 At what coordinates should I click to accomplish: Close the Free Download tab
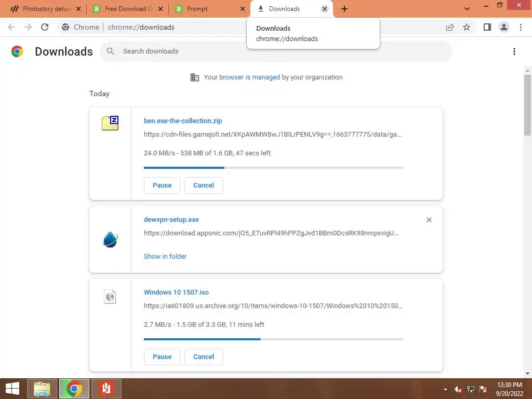(x=161, y=9)
